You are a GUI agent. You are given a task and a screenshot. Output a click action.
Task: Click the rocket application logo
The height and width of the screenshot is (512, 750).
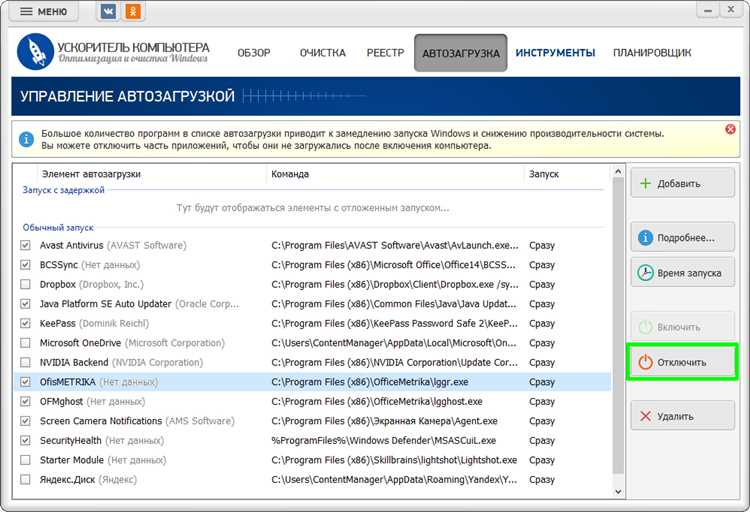pos(35,52)
